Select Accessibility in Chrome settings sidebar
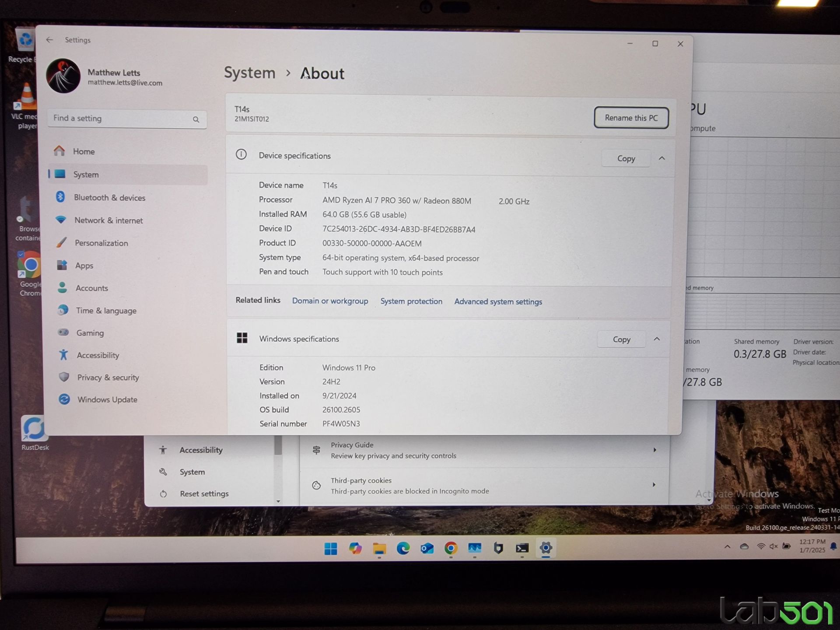Screen dimensions: 840x630 [201, 450]
